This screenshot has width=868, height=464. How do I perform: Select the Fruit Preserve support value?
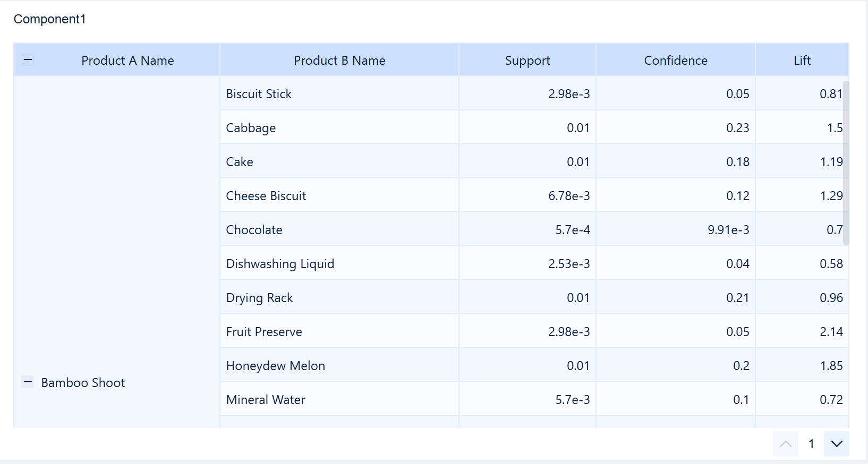coord(569,331)
